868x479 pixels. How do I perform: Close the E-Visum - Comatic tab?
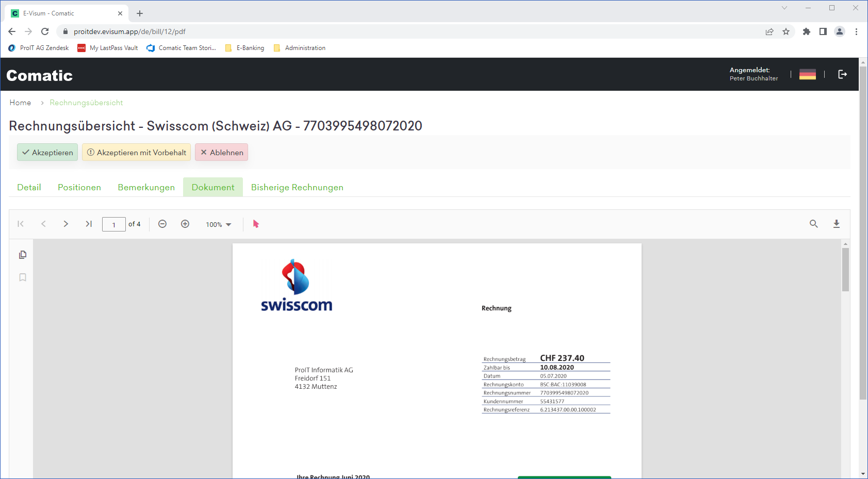tap(120, 13)
